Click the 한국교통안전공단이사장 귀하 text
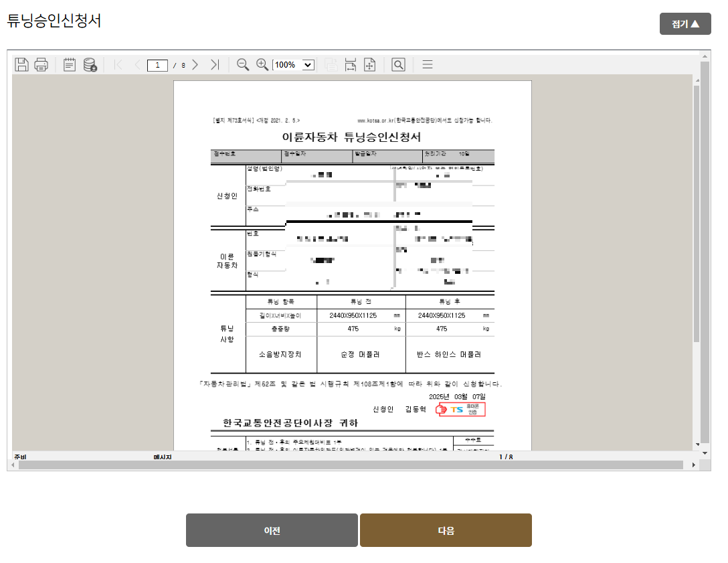This screenshot has width=728, height=563. pyautogui.click(x=290, y=422)
